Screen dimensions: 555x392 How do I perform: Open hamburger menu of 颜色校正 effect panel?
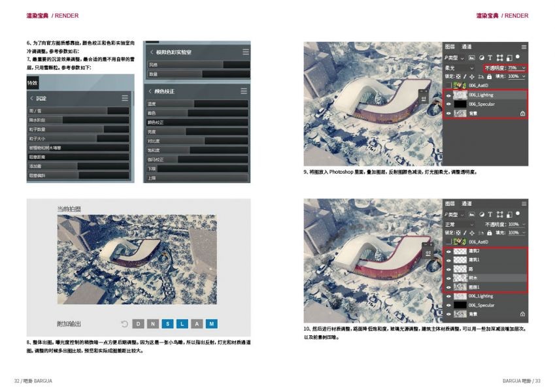245,91
